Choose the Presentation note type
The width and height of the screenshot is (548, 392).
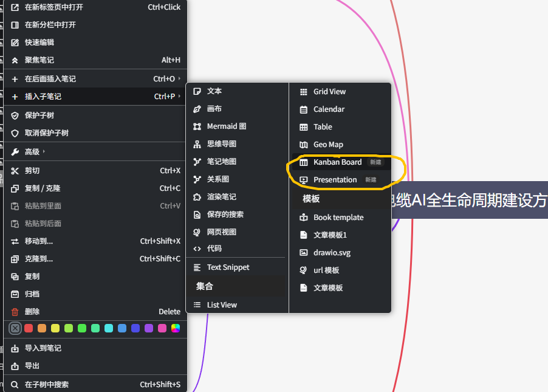pos(335,180)
